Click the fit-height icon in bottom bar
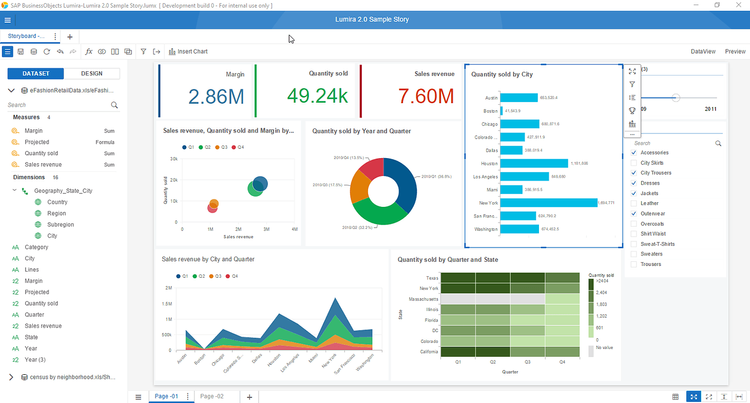Screen dimensions: 750x403 (x=724, y=397)
